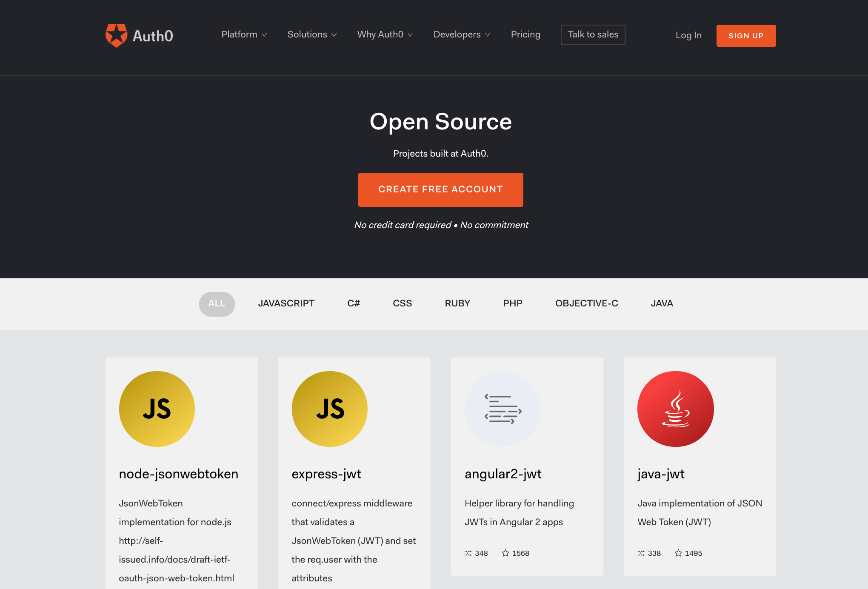868x589 pixels.
Task: Click the SIGN UP button
Action: tap(746, 36)
